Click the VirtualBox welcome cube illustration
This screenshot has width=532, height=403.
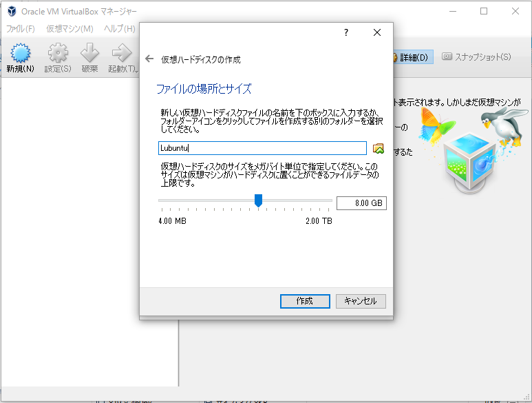470,163
